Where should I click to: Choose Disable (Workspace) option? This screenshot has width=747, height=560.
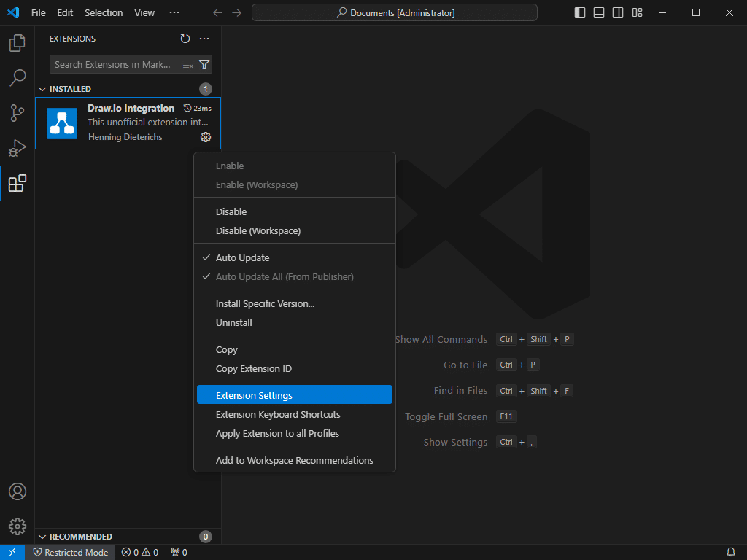tap(295, 231)
